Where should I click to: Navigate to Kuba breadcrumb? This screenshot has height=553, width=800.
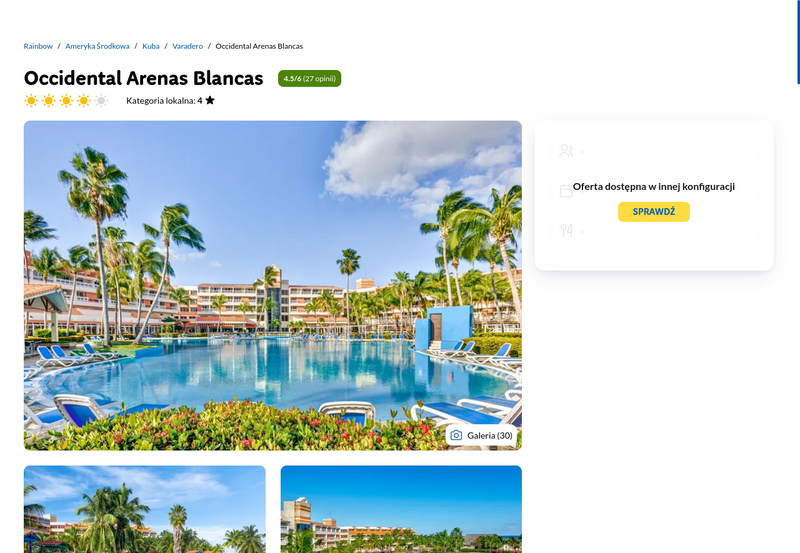(151, 46)
